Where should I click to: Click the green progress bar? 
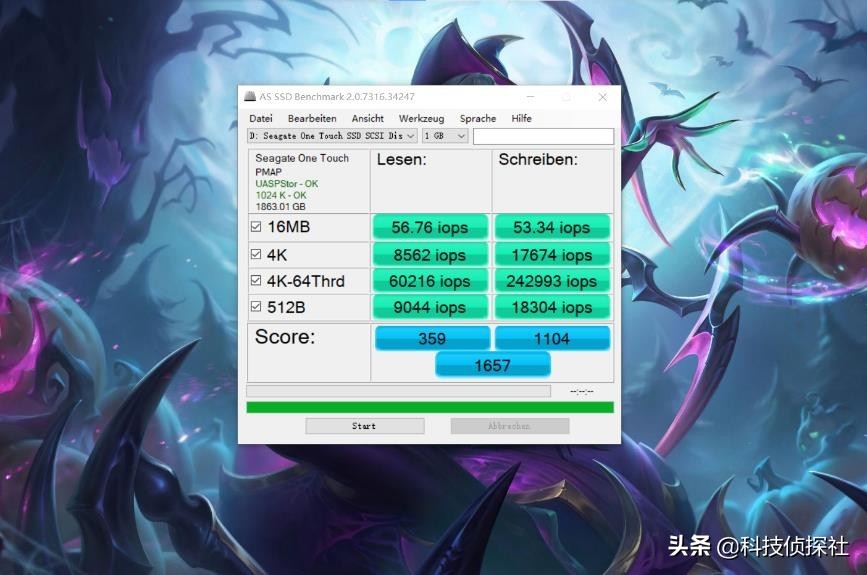click(x=430, y=407)
